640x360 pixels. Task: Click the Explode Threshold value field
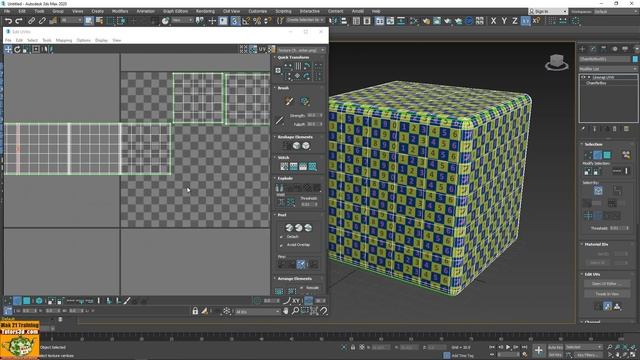pos(308,204)
